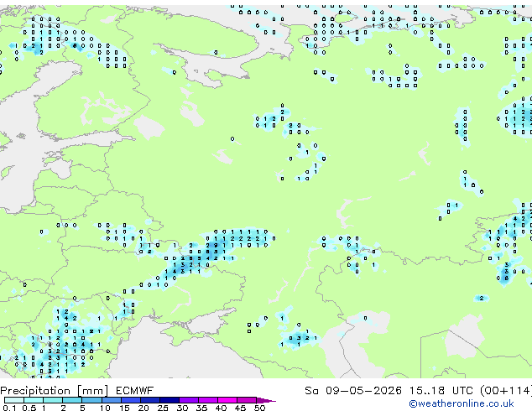This screenshot has width=532, height=411.
Task: Click the above-50 arrow tip of legend
Action: [x=266, y=400]
